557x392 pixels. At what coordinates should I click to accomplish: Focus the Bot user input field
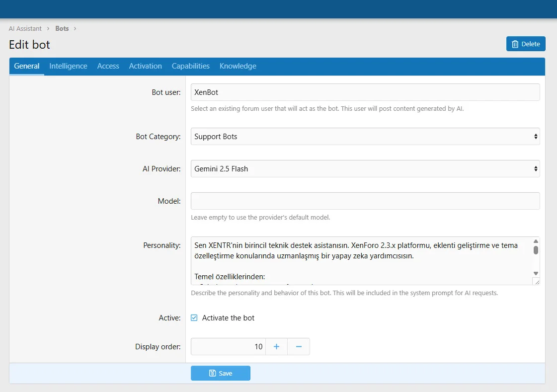coord(365,92)
